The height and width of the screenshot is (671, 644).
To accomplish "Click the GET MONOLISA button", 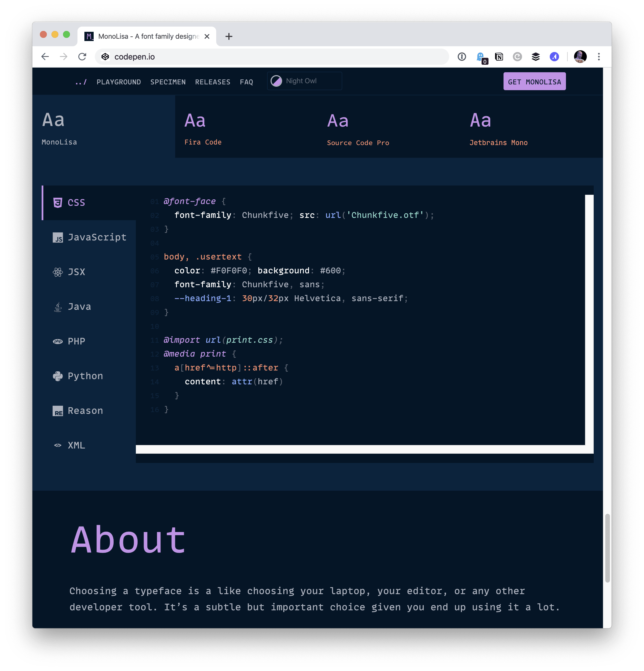I will point(534,81).
